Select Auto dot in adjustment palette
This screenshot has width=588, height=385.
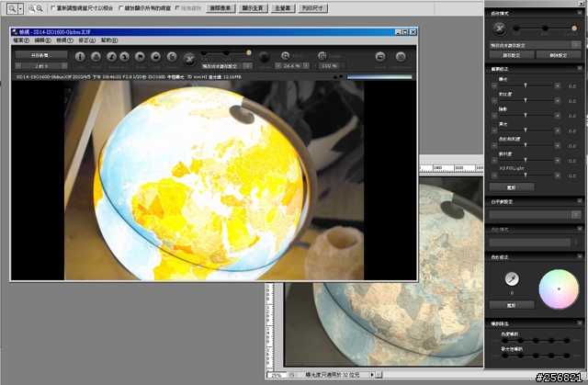click(545, 28)
